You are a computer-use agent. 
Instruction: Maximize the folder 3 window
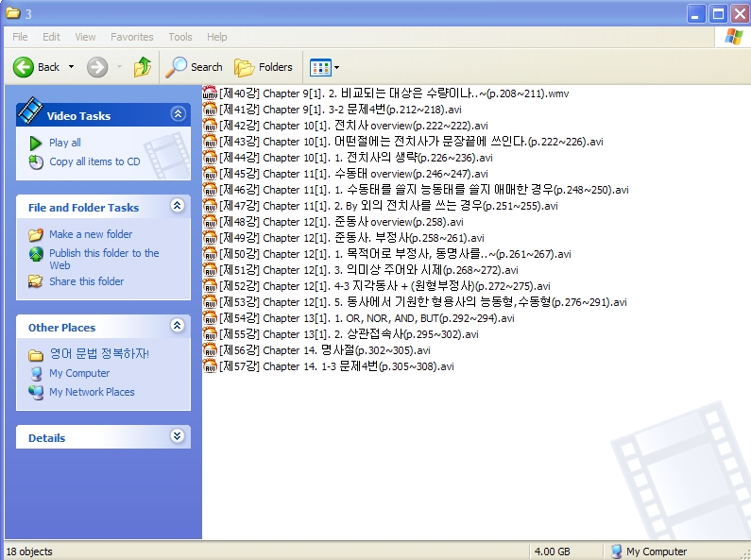(x=718, y=14)
